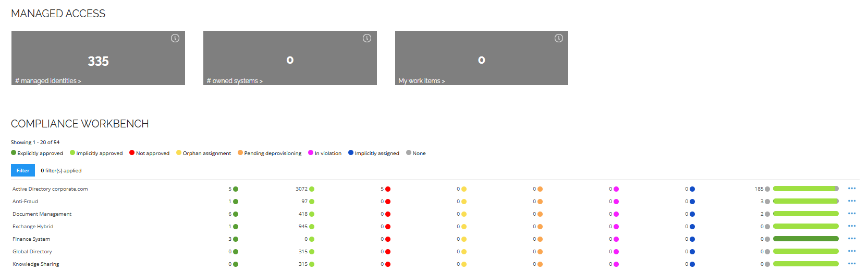Click 315 implicitly approved count for Global Directory
Image resolution: width=868 pixels, height=270 pixels.
click(307, 252)
